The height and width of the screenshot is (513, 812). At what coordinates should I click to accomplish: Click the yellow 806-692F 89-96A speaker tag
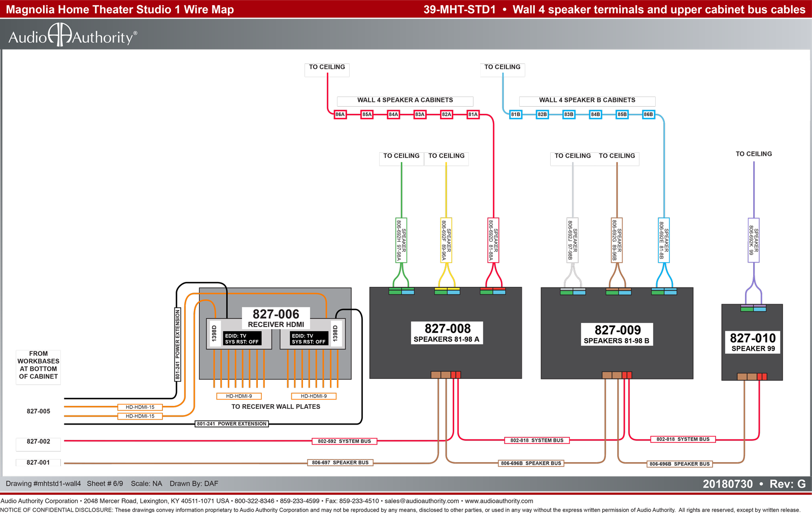446,240
